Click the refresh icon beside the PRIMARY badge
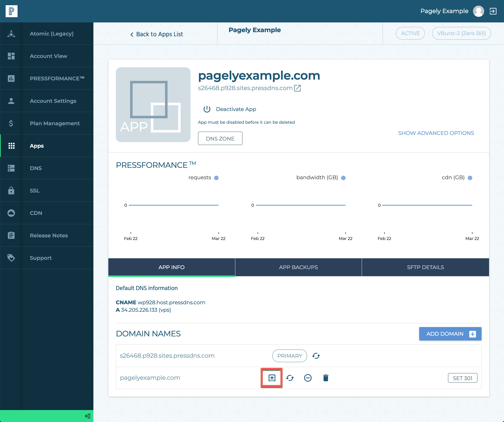 (316, 356)
